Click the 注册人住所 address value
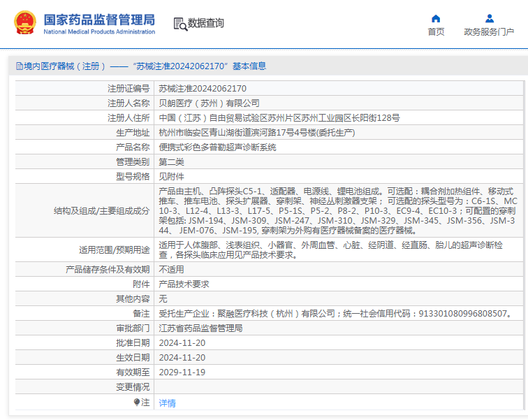This screenshot has width=528, height=420. coord(279,118)
